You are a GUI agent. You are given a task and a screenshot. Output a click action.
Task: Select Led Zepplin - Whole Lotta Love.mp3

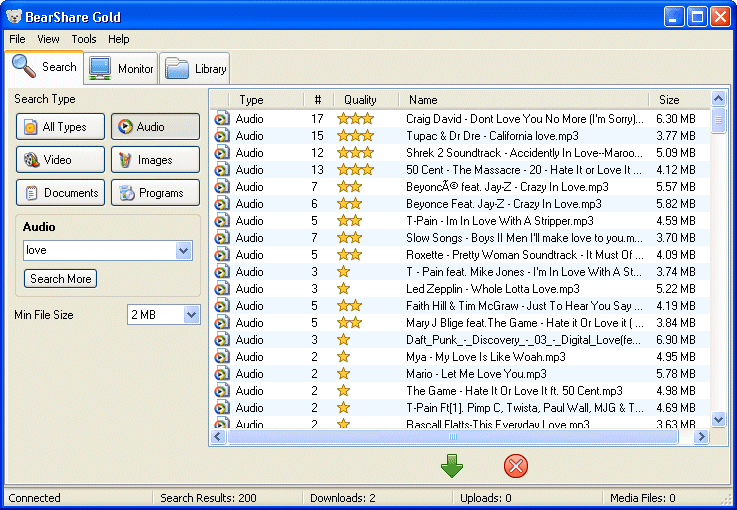493,289
